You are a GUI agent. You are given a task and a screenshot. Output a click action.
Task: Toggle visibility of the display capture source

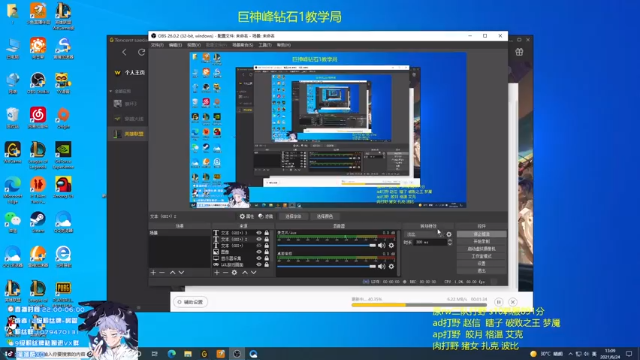point(259,258)
